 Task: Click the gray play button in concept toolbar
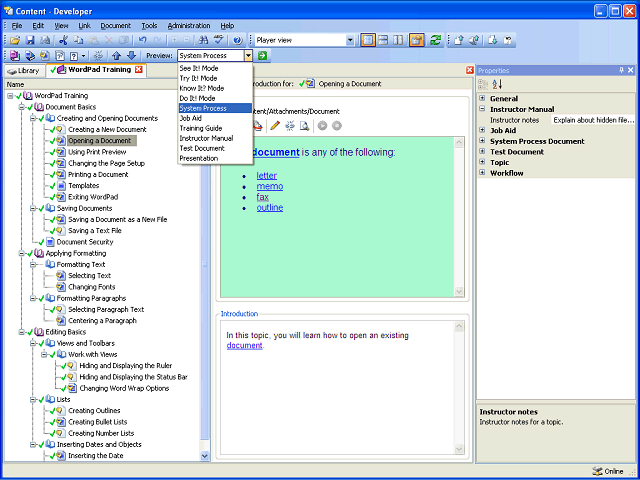[322, 126]
